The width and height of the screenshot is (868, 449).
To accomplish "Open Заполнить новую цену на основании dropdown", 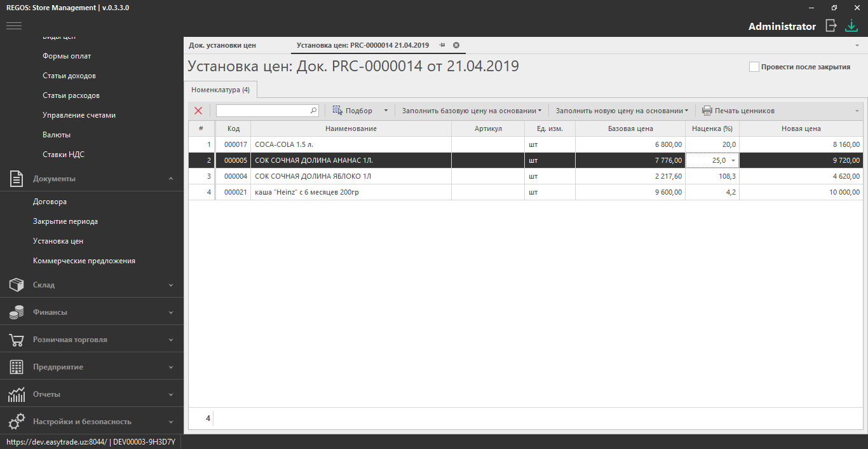I will coord(687,111).
